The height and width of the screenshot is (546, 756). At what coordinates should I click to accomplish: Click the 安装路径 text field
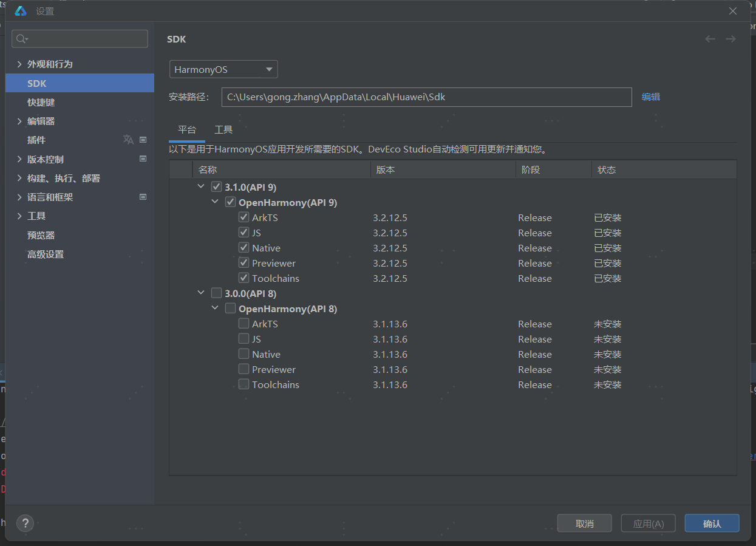[x=427, y=97]
